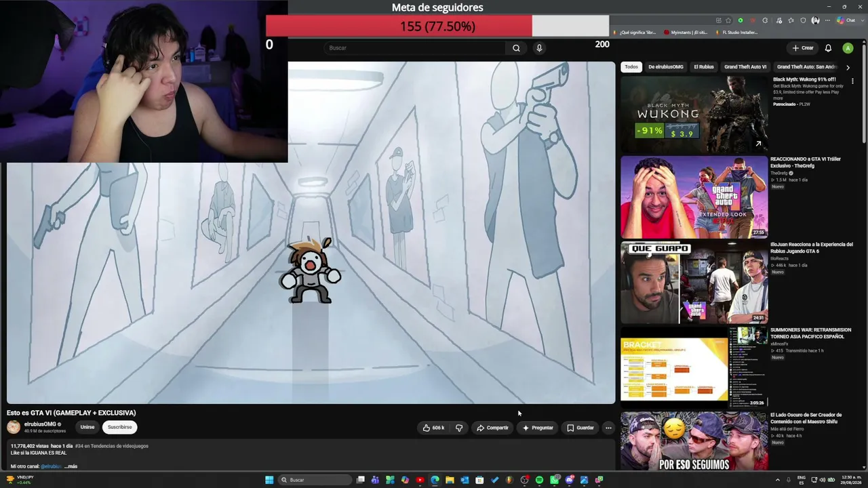Click the 'Suscribirse' button
The width and height of the screenshot is (868, 488).
(x=120, y=427)
